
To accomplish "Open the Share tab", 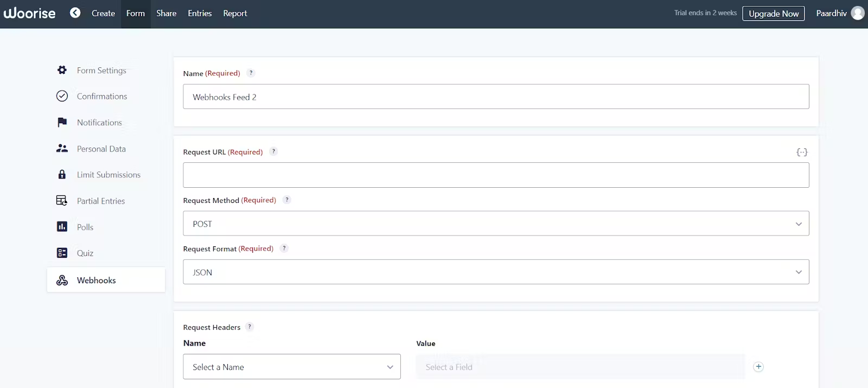I will click(167, 14).
